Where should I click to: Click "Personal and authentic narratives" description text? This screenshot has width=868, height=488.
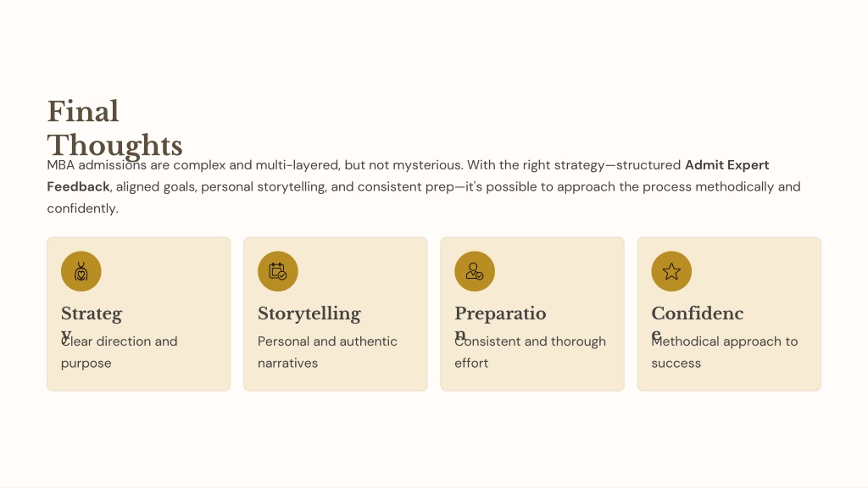327,341
